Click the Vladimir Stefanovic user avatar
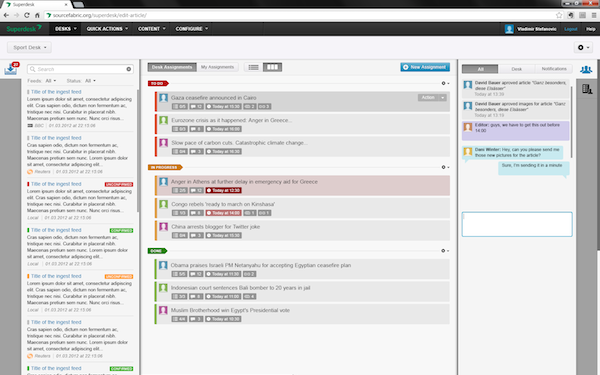The height and width of the screenshot is (375, 600). click(x=509, y=29)
